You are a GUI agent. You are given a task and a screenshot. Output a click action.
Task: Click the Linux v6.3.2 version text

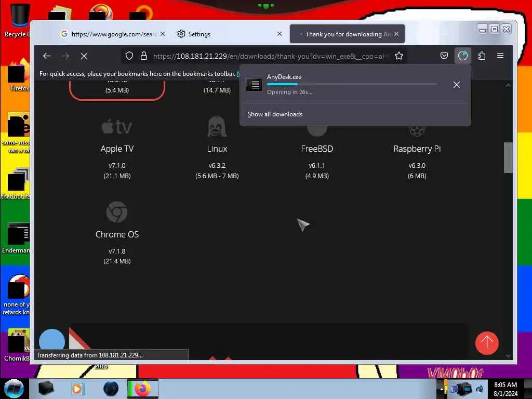pos(217,166)
